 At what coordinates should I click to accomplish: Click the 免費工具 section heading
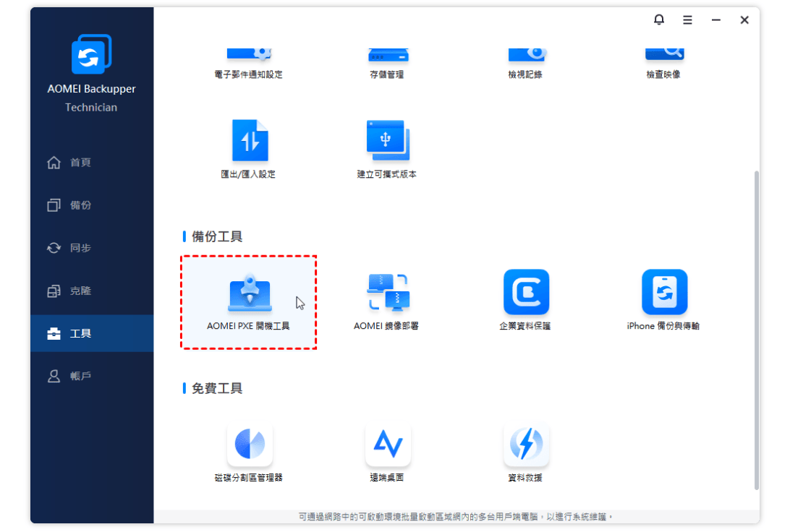217,389
